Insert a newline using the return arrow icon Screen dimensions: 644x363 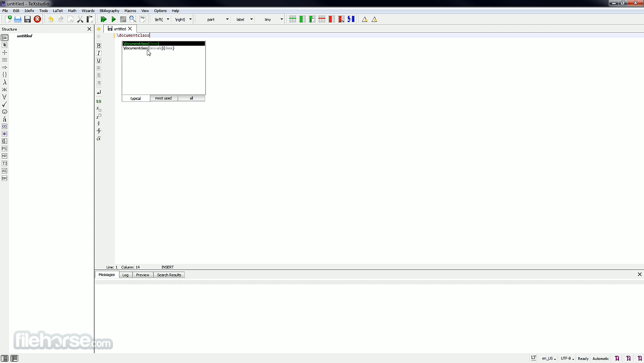(x=99, y=92)
